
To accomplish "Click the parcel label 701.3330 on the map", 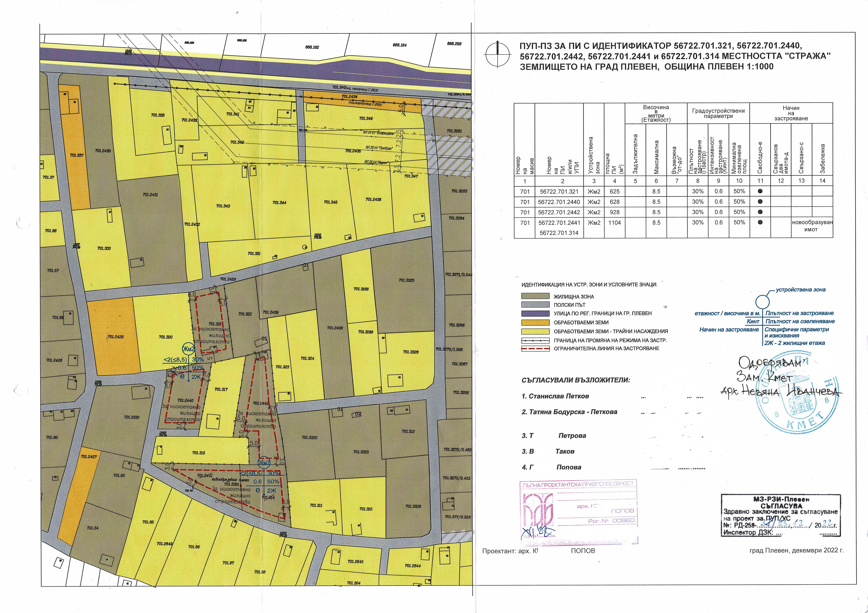I will point(132,417).
